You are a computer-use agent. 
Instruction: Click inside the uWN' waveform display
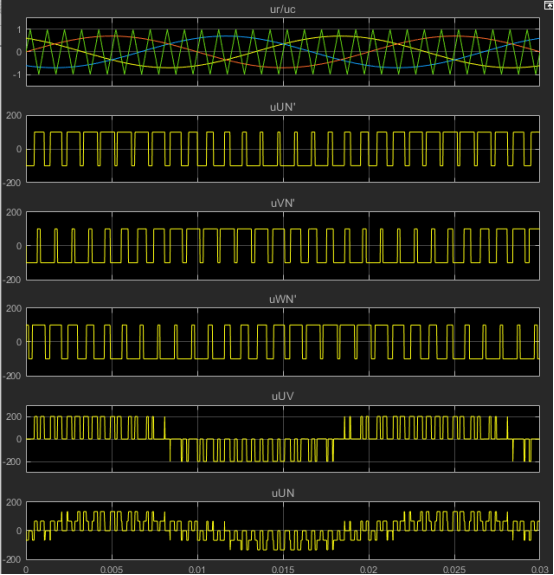tap(283, 341)
